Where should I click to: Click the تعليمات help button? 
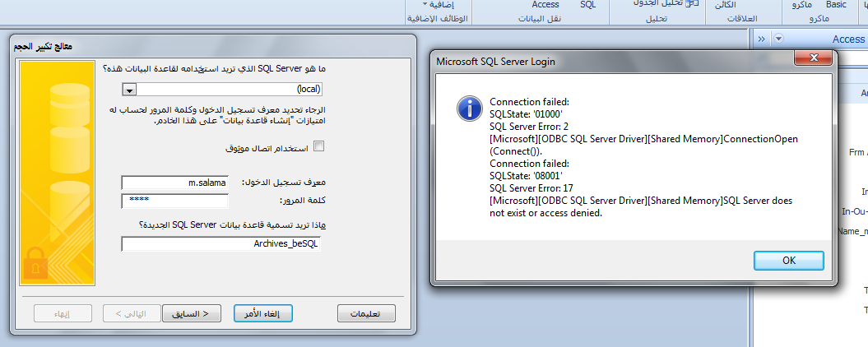[x=366, y=313]
